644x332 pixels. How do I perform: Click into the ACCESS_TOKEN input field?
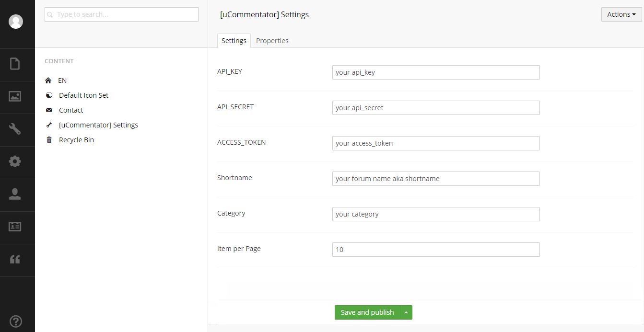click(436, 143)
